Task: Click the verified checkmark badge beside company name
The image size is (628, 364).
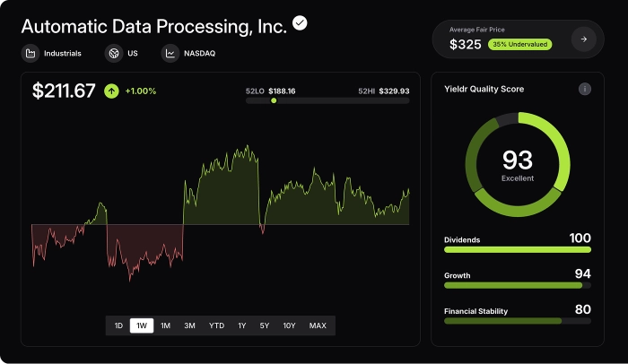Action: point(300,22)
